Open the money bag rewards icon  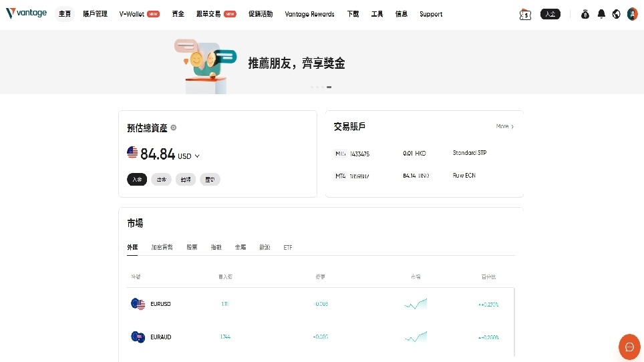(x=585, y=15)
